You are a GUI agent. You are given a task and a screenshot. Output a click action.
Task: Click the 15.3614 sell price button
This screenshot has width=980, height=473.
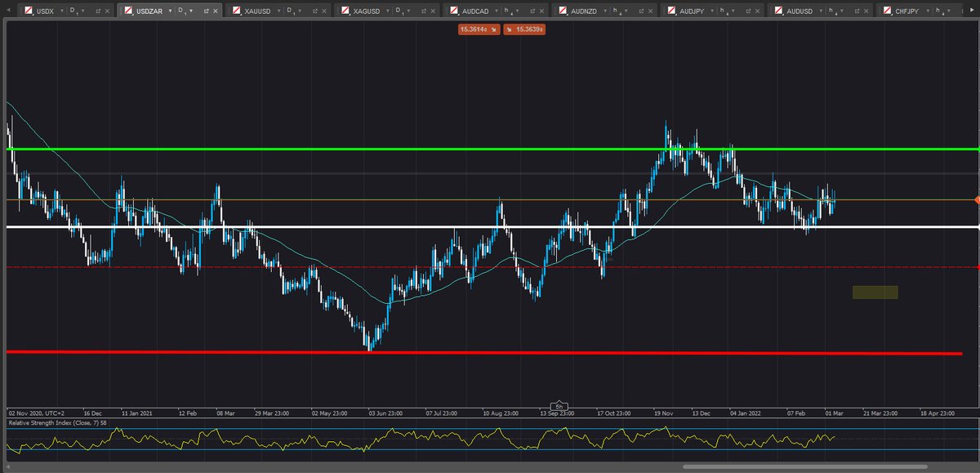(478, 29)
